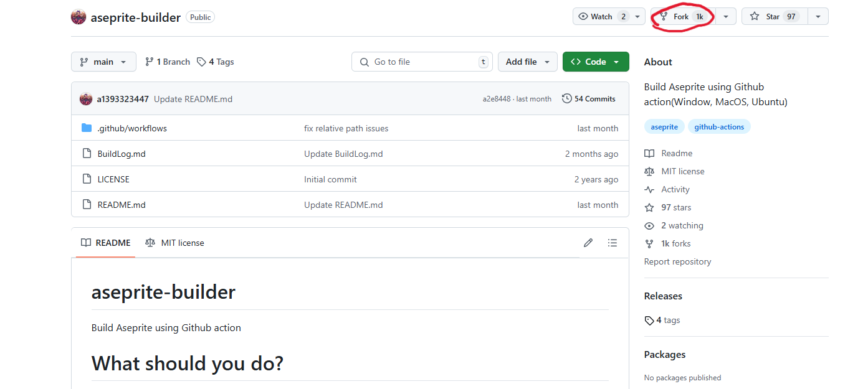Open the a1393323447 author link
This screenshot has height=389, width=868.
pyautogui.click(x=123, y=99)
